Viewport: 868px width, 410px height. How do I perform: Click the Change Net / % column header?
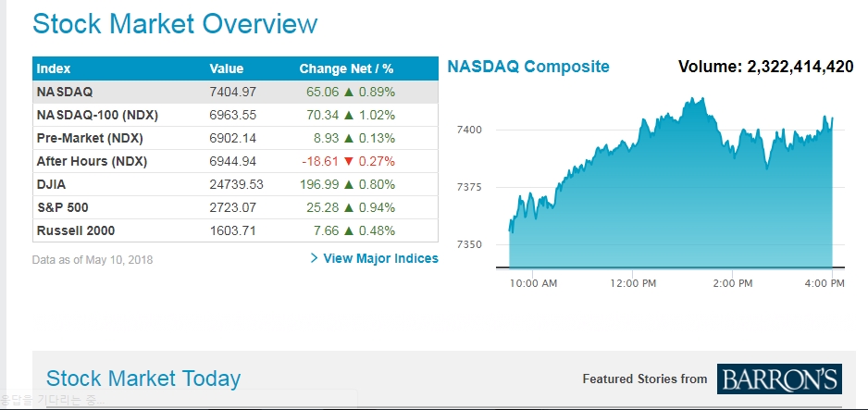coord(346,68)
